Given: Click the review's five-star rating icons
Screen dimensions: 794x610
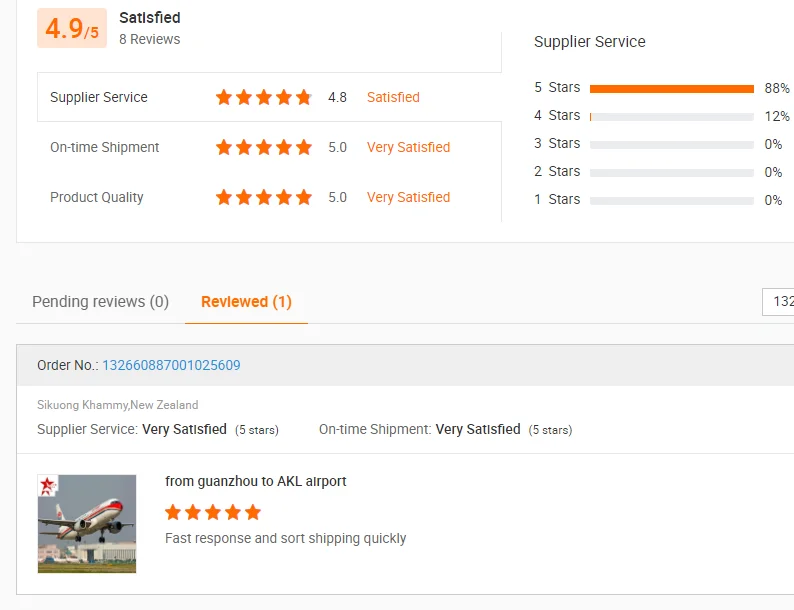Looking at the screenshot, I should point(212,512).
